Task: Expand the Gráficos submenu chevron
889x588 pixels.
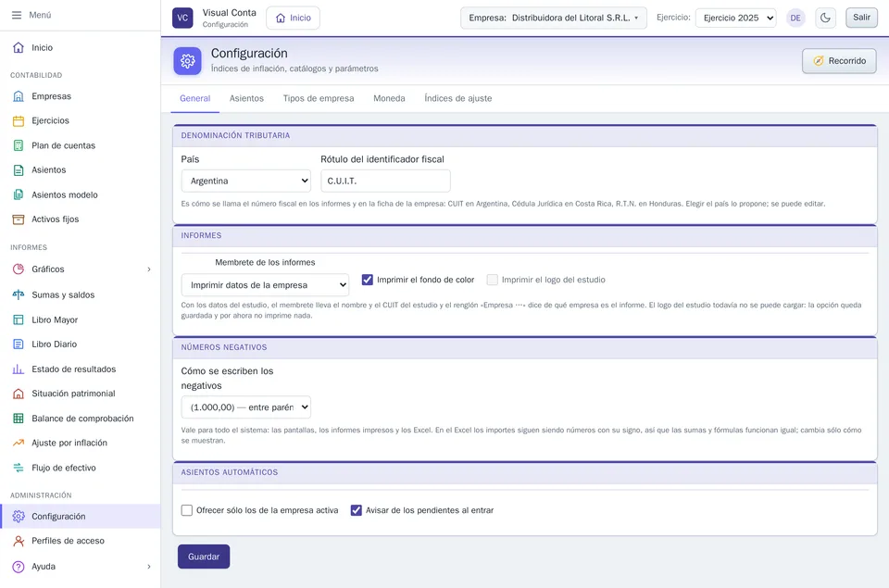Action: click(x=149, y=269)
